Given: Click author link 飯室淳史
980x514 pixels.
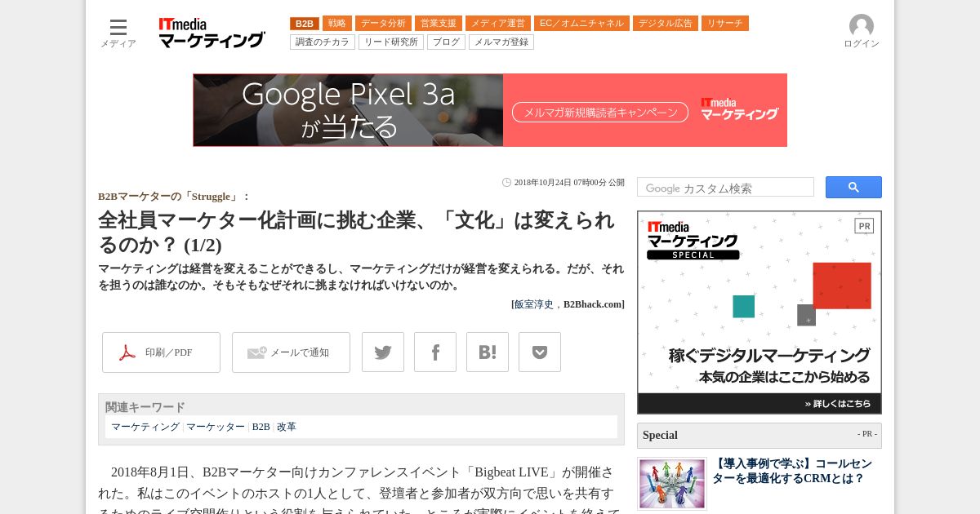Looking at the screenshot, I should point(533,304).
